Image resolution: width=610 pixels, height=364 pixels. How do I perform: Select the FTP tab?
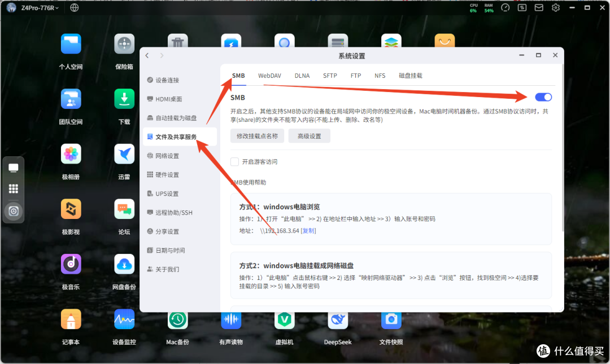click(x=356, y=76)
